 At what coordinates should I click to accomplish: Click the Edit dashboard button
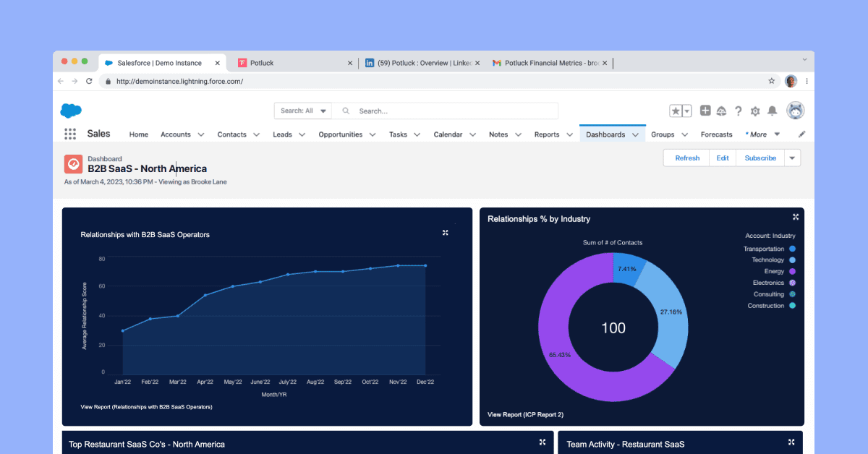(723, 158)
